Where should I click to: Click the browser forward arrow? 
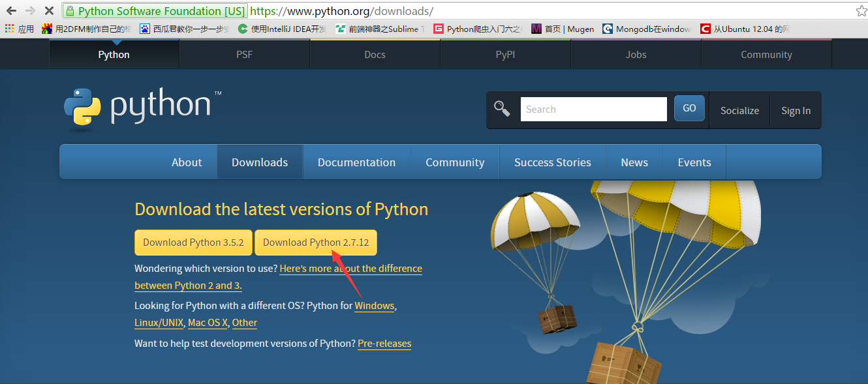pos(30,11)
